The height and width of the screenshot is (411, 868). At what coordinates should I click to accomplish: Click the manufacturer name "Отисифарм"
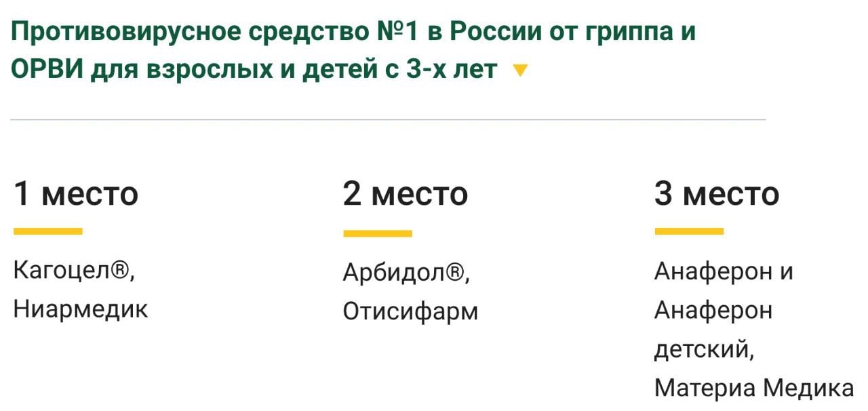point(410,311)
